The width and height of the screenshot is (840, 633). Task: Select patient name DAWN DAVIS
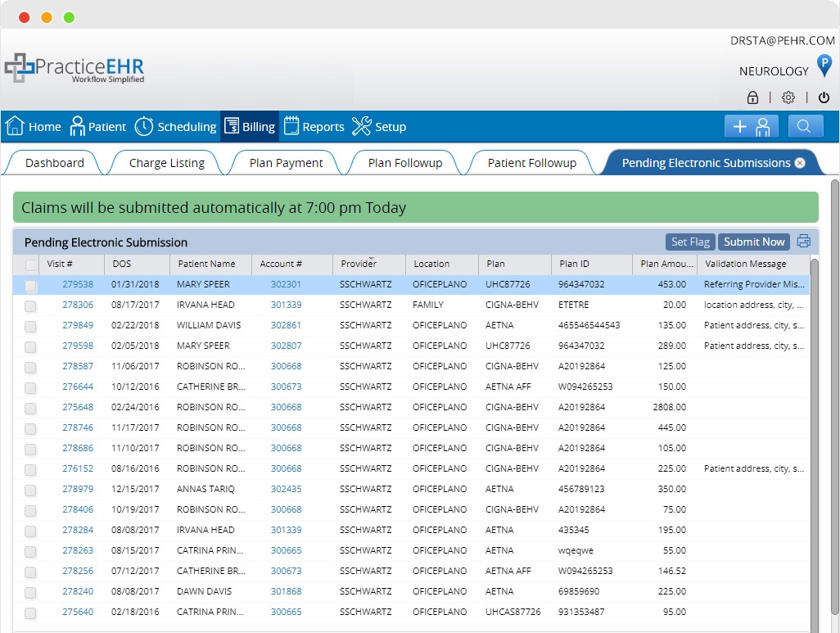[x=204, y=591]
